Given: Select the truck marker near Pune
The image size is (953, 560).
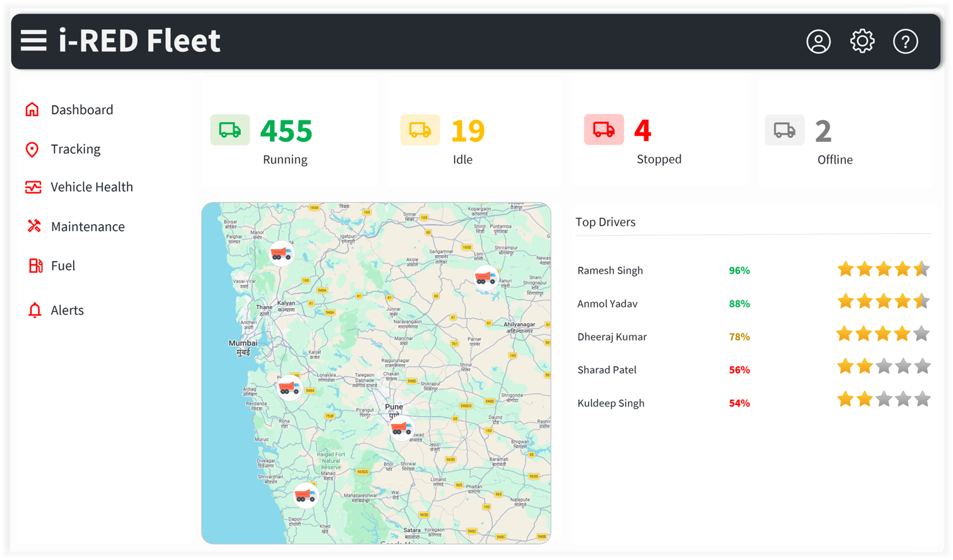Looking at the screenshot, I should (x=401, y=428).
